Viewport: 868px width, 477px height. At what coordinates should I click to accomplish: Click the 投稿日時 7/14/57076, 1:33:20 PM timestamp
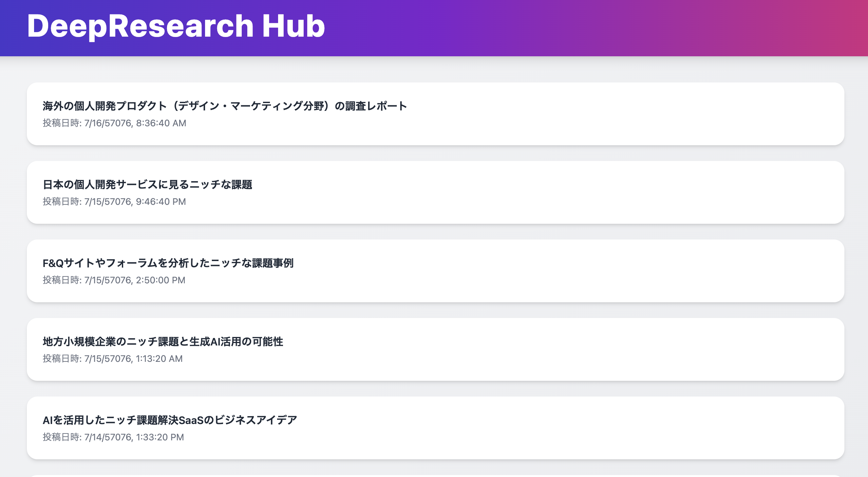point(113,437)
